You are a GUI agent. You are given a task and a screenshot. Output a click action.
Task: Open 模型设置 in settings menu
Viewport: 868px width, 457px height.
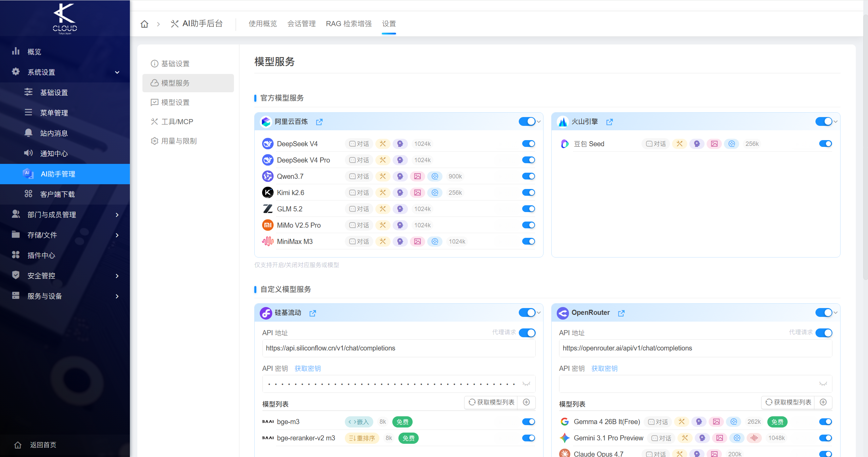click(188, 102)
